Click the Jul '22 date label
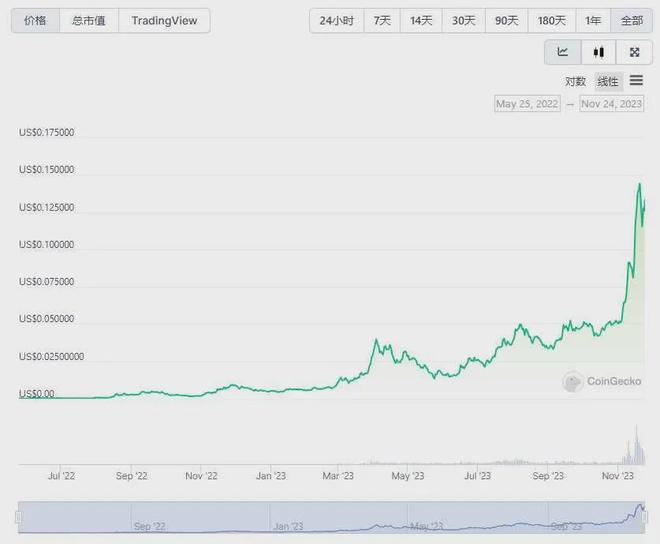Screen dimensions: 660x544 [61, 476]
